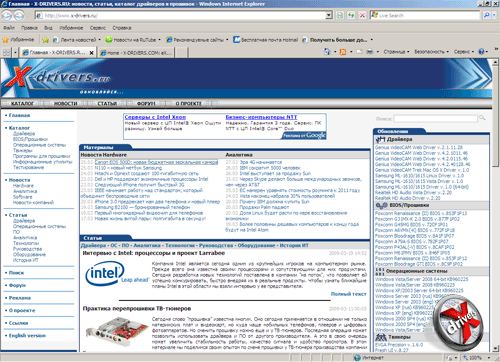Open the Бизнес-компьютеры NTT ad link

261,117
